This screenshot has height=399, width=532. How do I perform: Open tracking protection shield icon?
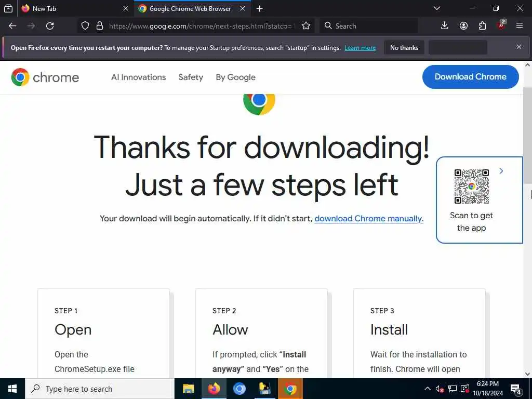click(x=85, y=26)
